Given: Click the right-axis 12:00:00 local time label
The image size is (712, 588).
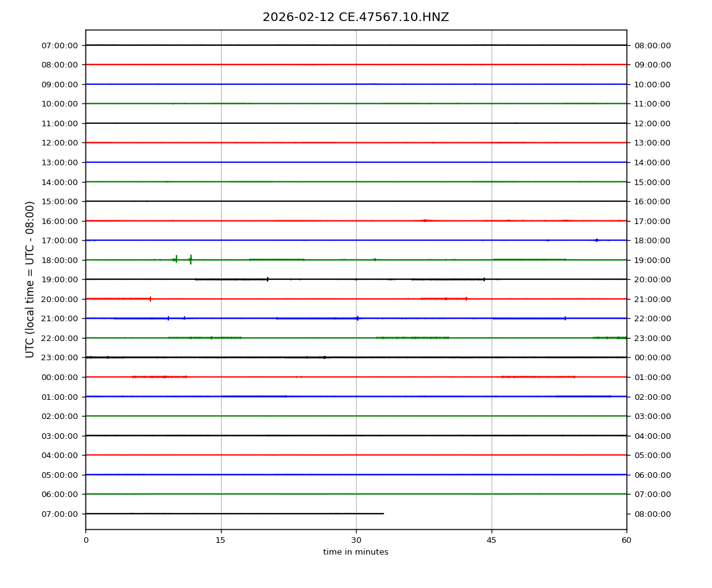Looking at the screenshot, I should (x=652, y=123).
